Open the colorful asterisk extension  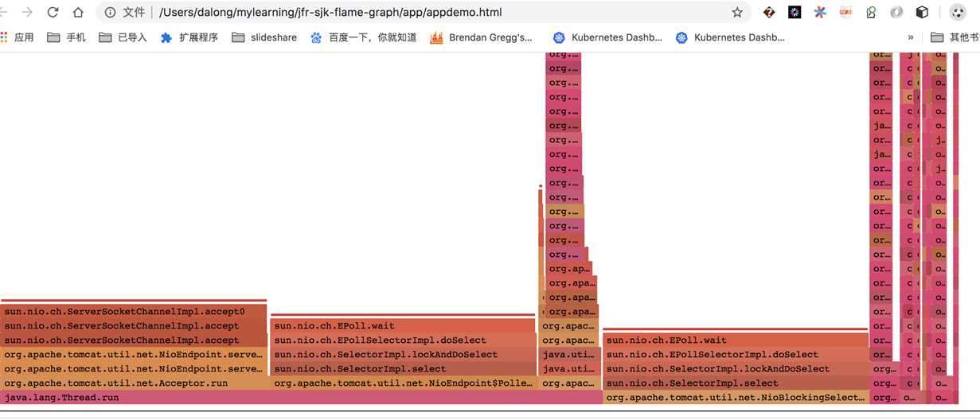(820, 13)
